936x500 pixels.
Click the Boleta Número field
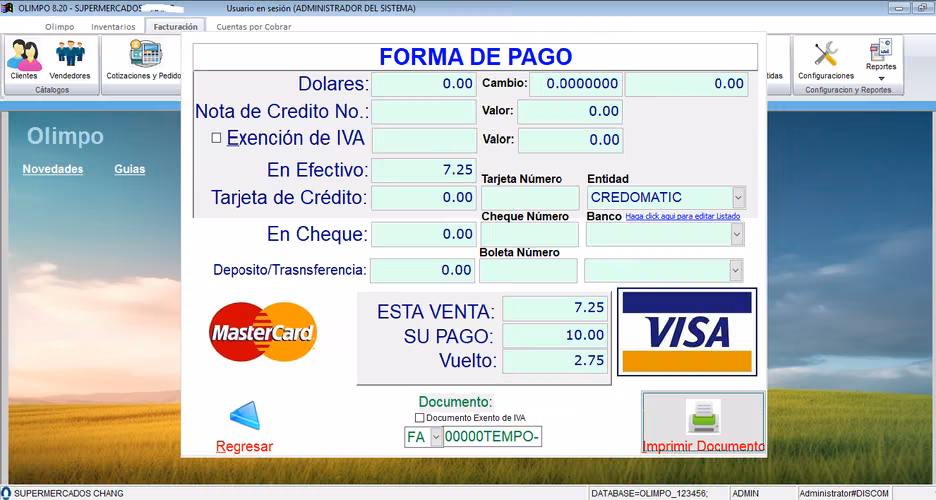tap(528, 271)
